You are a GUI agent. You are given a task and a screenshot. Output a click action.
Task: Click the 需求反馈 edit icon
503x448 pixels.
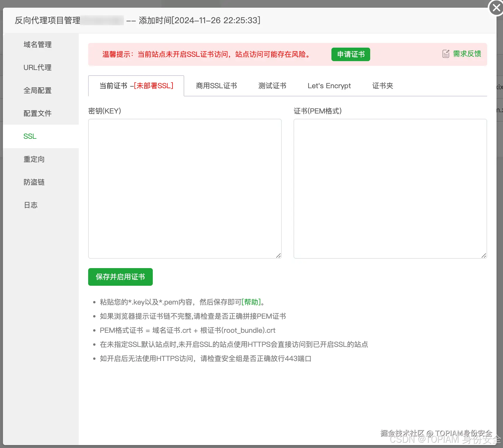click(x=446, y=54)
